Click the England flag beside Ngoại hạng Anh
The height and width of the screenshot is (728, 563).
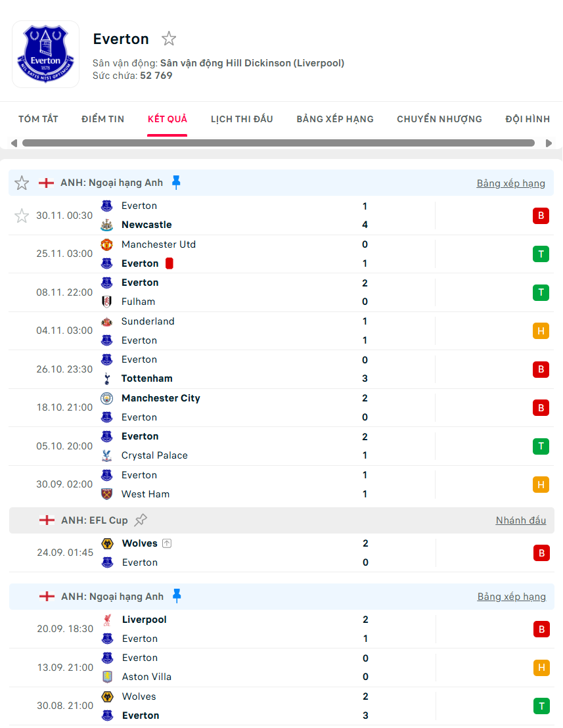(x=46, y=183)
